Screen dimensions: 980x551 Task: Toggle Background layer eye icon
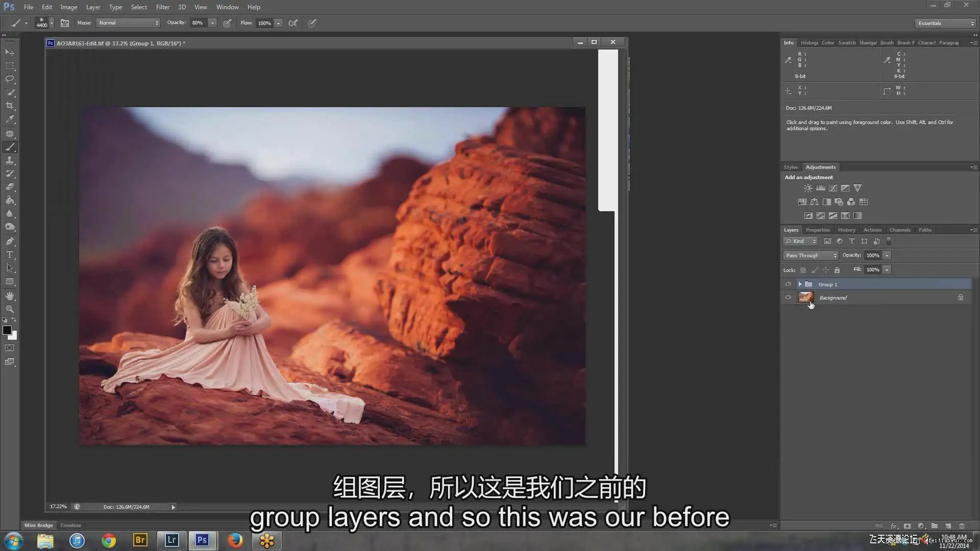point(788,297)
